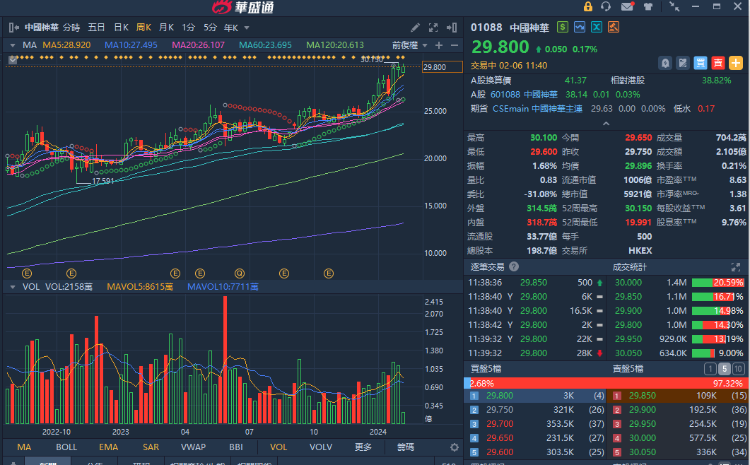The width and height of the screenshot is (750, 465).
Task: Switch to the 分時 intraday chart tab
Action: 71,28
